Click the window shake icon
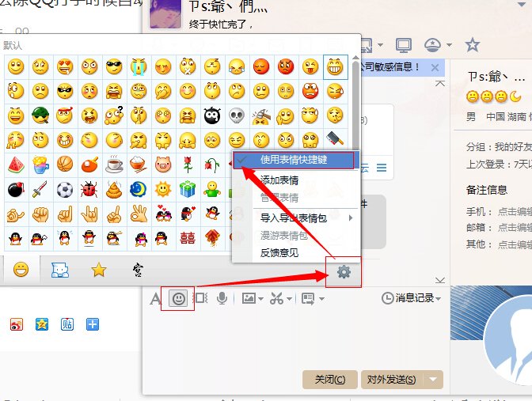Image resolution: width=532 pixels, height=401 pixels. point(201,298)
